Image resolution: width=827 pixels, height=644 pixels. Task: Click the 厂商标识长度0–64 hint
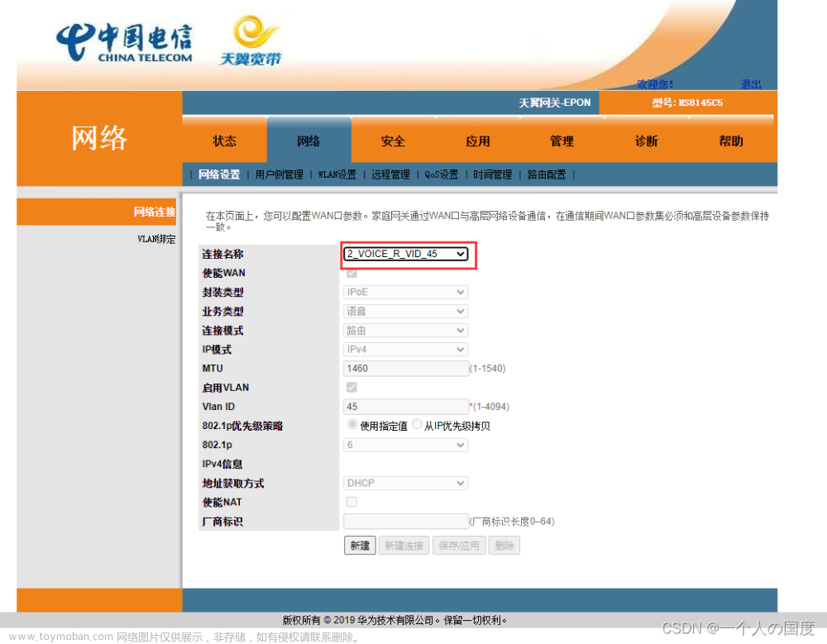point(512,522)
